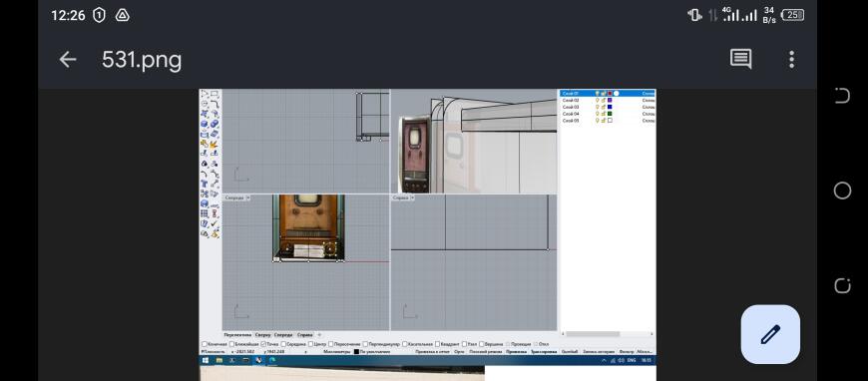The image size is (868, 381).
Task: Toggle the lock icon of Слой 05
Action: (x=604, y=120)
